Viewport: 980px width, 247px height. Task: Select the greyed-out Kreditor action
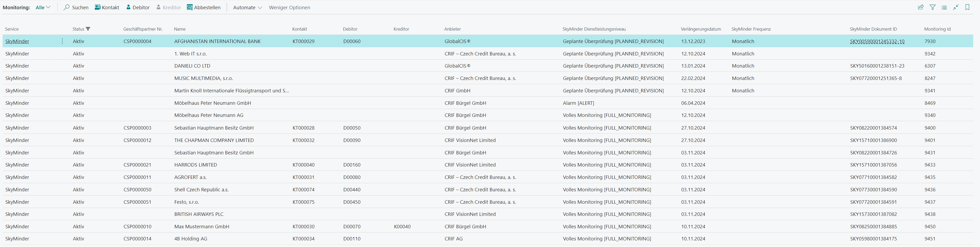169,7
